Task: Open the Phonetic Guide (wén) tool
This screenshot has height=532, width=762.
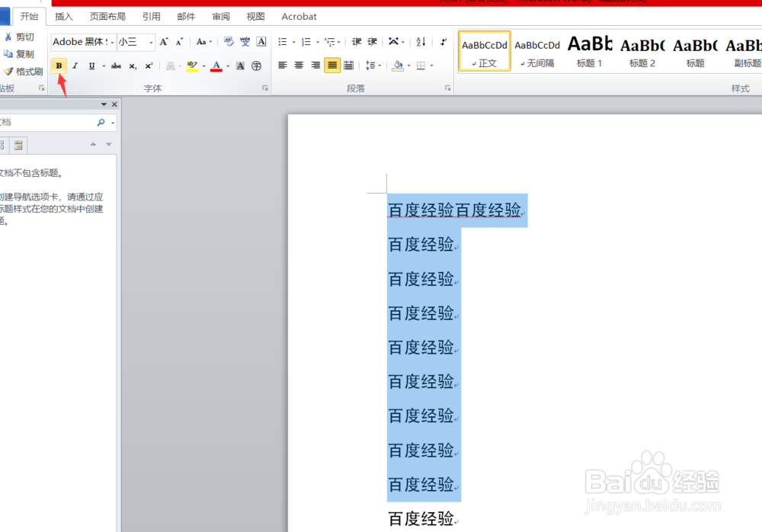Action: point(245,42)
